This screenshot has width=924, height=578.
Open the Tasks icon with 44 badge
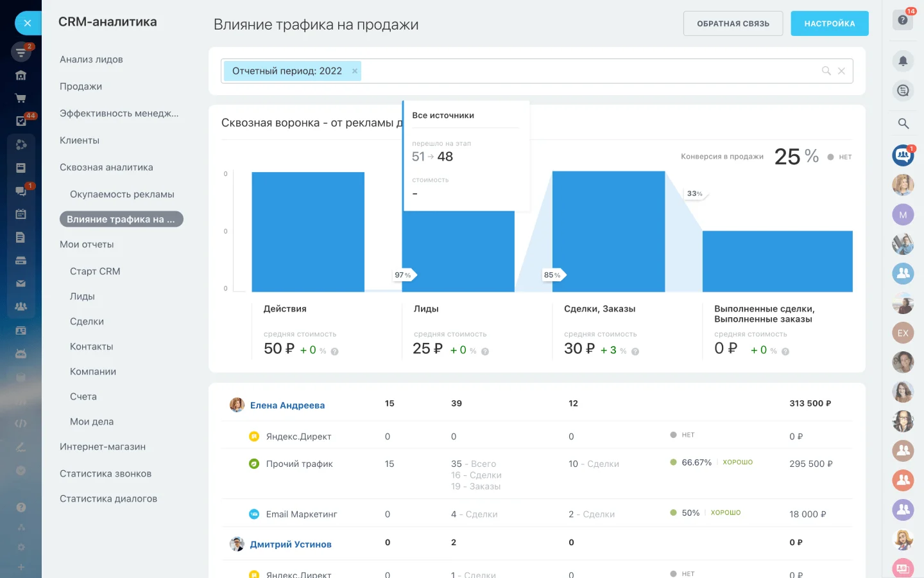click(21, 121)
